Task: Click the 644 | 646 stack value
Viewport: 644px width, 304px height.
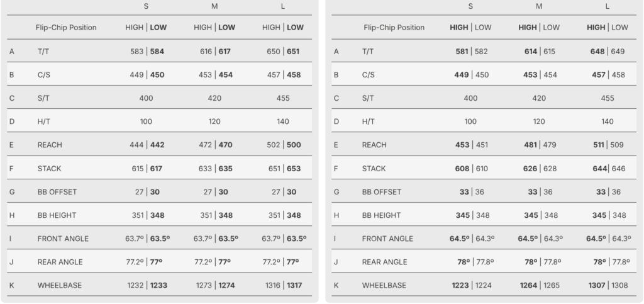Action: 607,169
